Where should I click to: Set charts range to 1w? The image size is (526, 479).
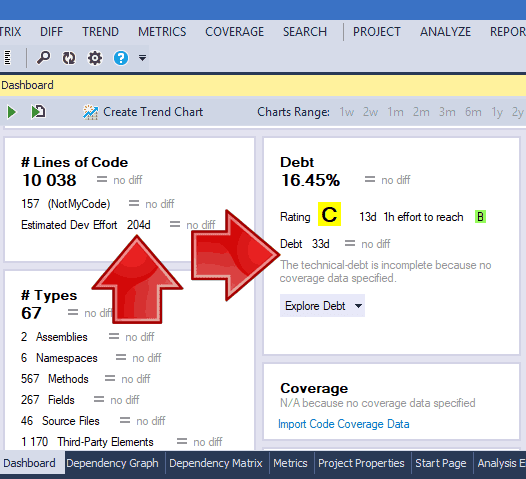pyautogui.click(x=347, y=112)
